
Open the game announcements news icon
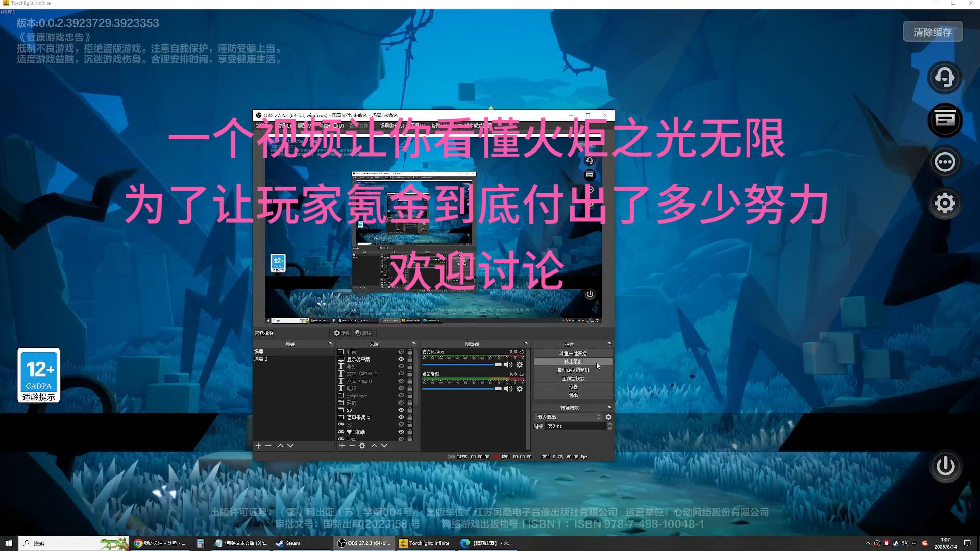tap(945, 120)
